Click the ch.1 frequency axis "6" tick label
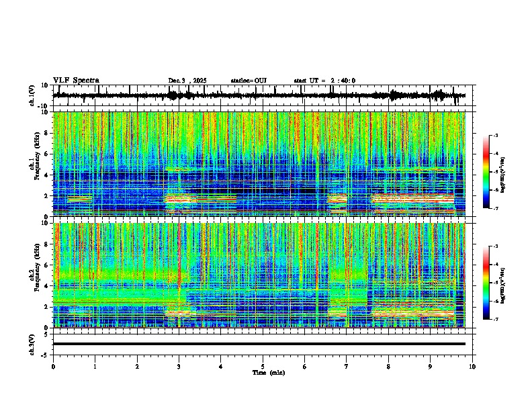Screen dimensions: 532x411 click(47, 154)
